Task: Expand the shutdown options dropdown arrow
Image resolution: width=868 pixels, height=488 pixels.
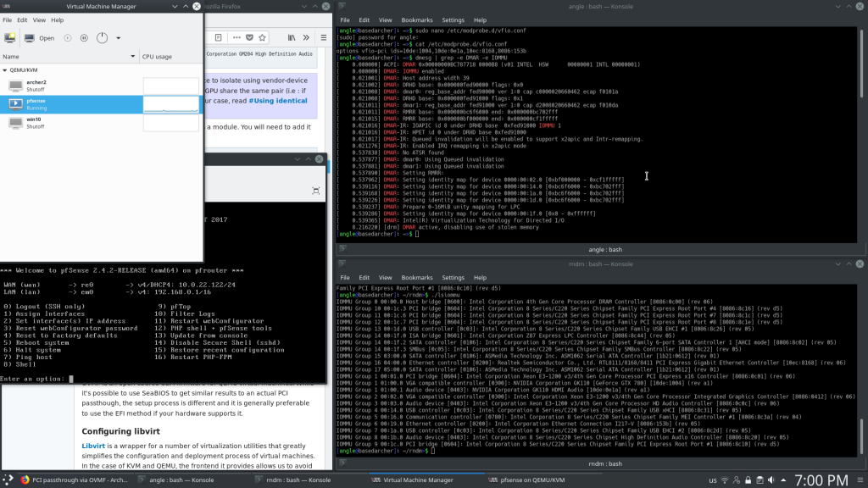Action: 117,38
